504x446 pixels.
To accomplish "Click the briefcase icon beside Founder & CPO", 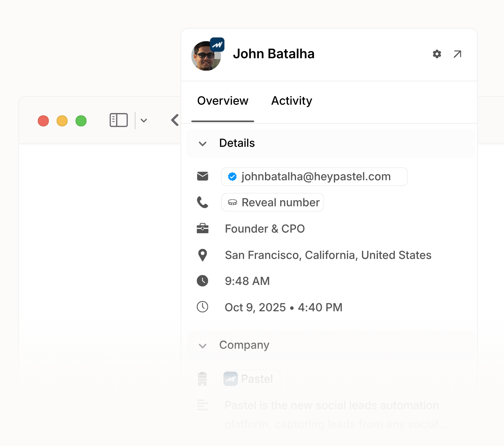I will (x=203, y=228).
